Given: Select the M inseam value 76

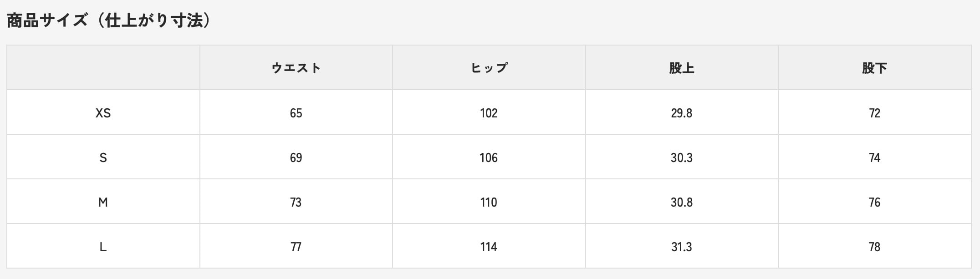Looking at the screenshot, I should 874,202.
